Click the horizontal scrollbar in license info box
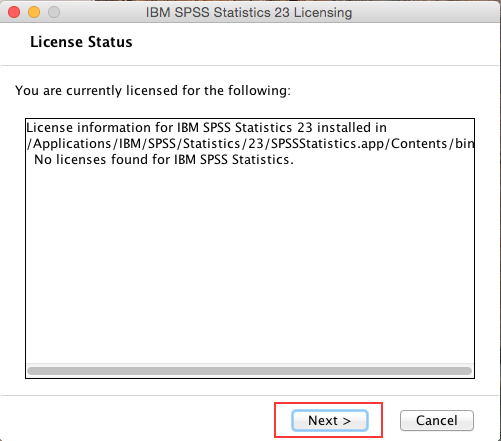The image size is (501, 441). [249, 371]
